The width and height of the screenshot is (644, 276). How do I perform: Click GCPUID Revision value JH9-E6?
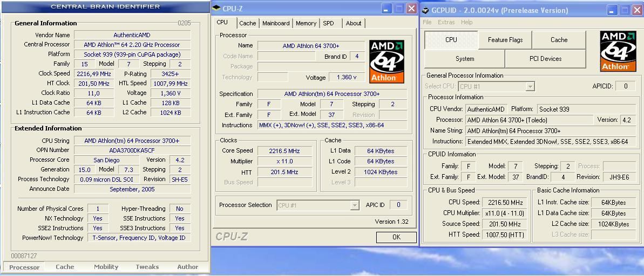coord(620,177)
